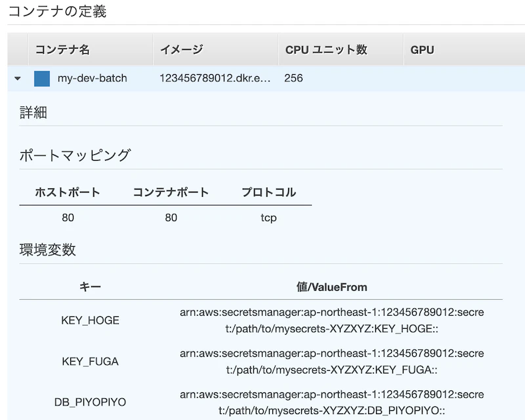Viewport: 525px width, 420px height.
Task: Click the GPU column header
Action: click(x=422, y=50)
